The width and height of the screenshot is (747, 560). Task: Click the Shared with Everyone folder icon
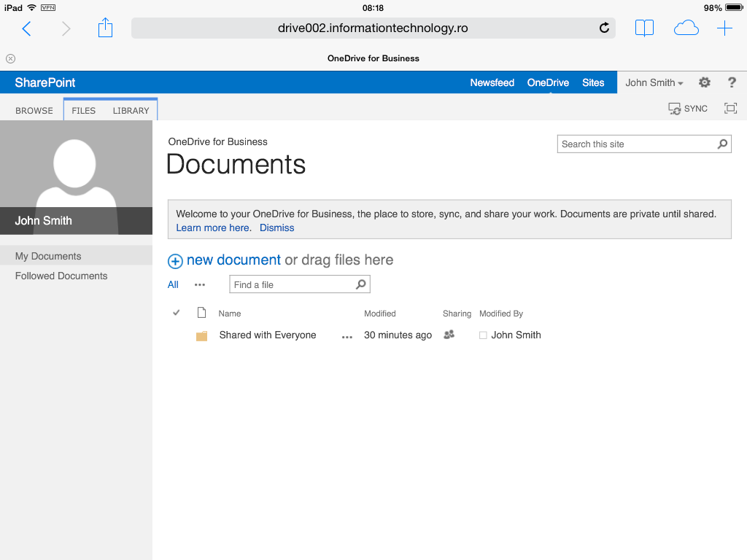point(201,335)
